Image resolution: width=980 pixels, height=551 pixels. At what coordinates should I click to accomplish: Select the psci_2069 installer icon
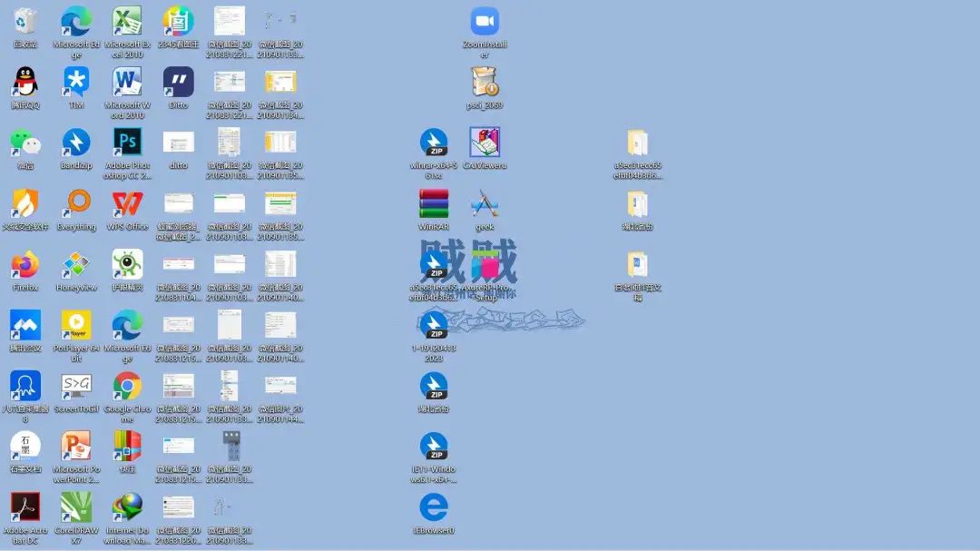(485, 83)
